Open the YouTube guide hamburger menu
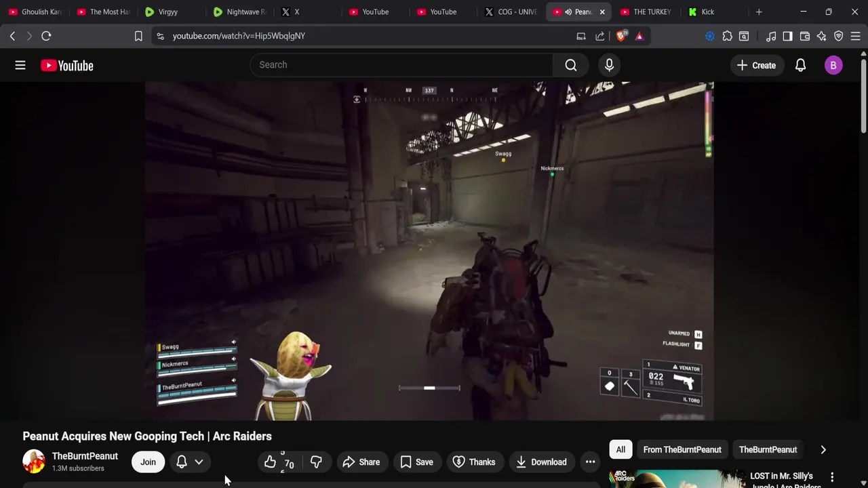The width and height of the screenshot is (868, 488). click(20, 65)
